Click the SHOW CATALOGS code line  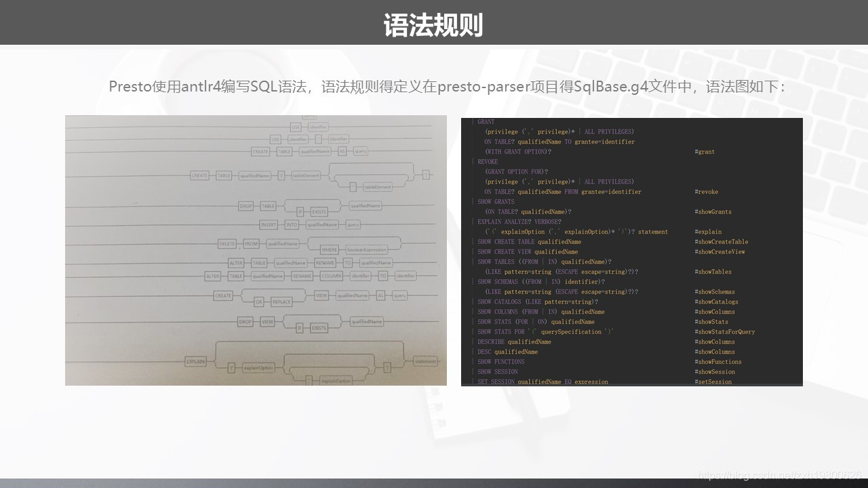coord(538,302)
